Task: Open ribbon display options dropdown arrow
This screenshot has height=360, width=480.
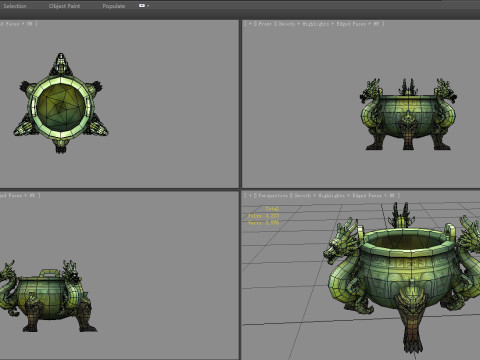Action: [x=148, y=6]
